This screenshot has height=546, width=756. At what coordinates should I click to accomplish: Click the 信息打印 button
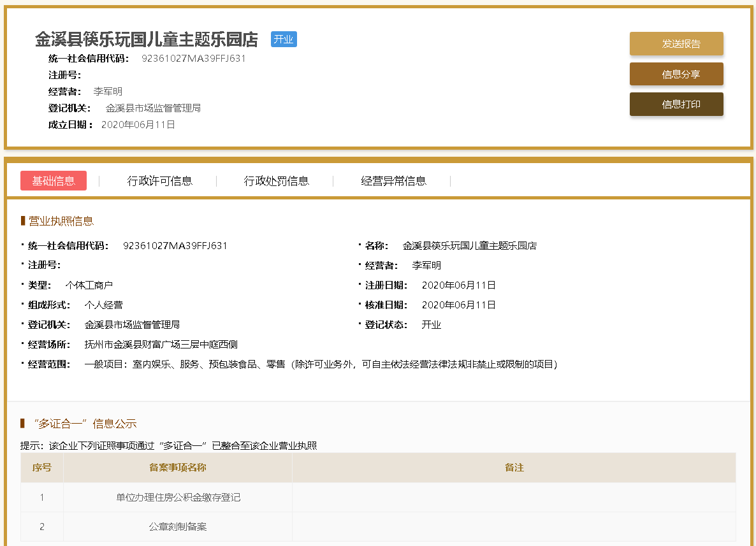(676, 104)
